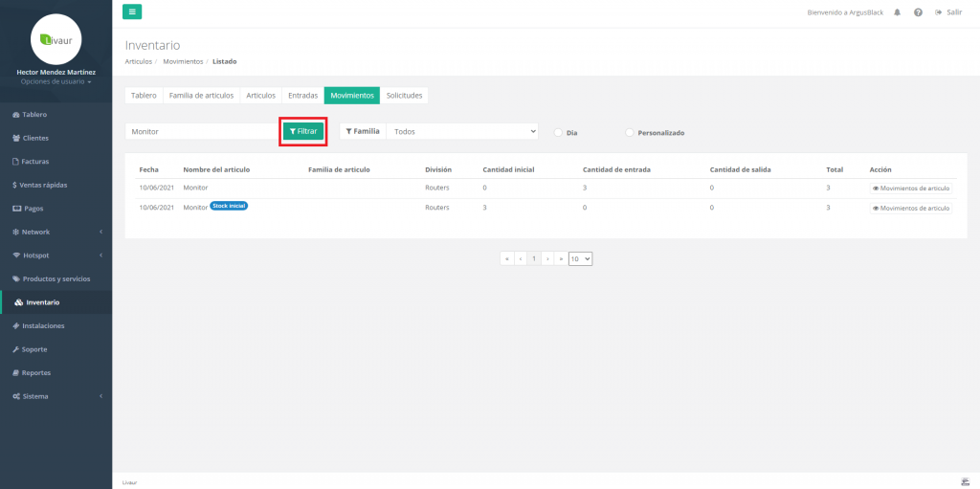The image size is (980, 489).
Task: Click the search field containing Monitor
Action: point(203,131)
